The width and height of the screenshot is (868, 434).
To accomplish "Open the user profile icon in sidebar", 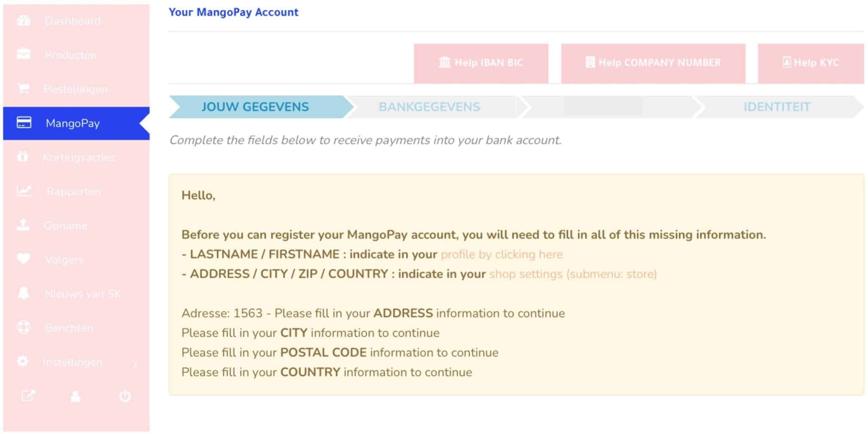I will tap(76, 396).
